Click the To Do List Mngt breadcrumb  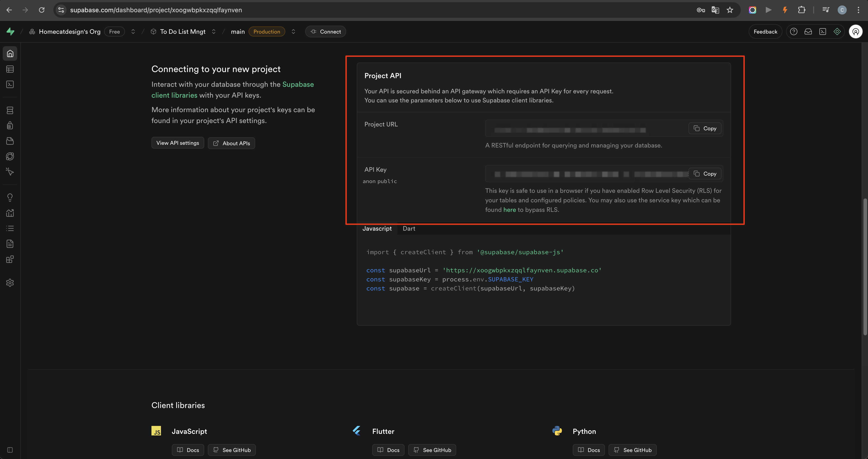coord(183,31)
